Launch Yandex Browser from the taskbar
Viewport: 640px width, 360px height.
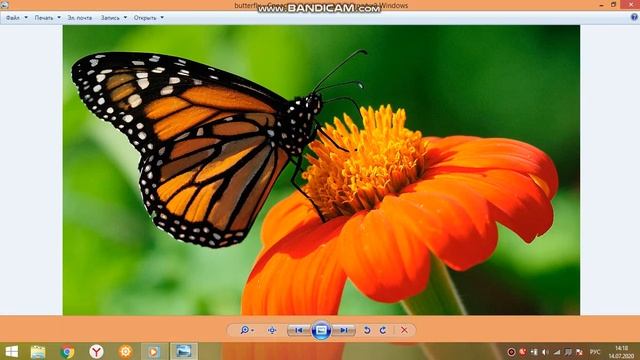pos(96,351)
